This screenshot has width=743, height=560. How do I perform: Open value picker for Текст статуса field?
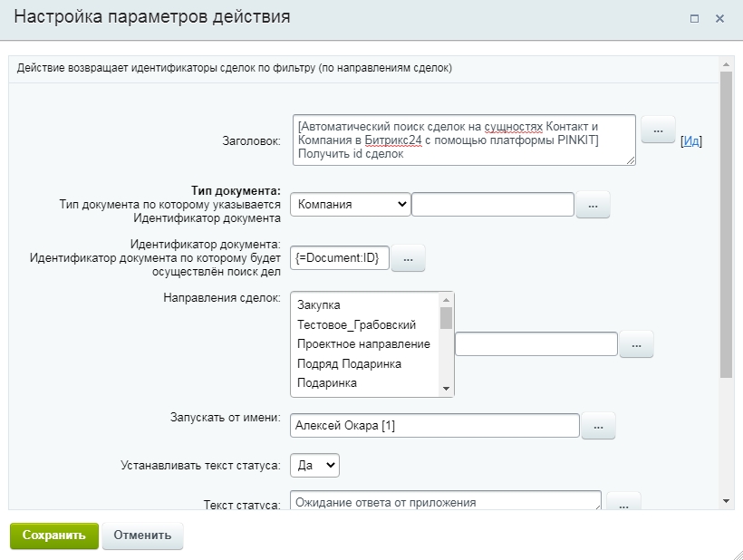point(623,502)
